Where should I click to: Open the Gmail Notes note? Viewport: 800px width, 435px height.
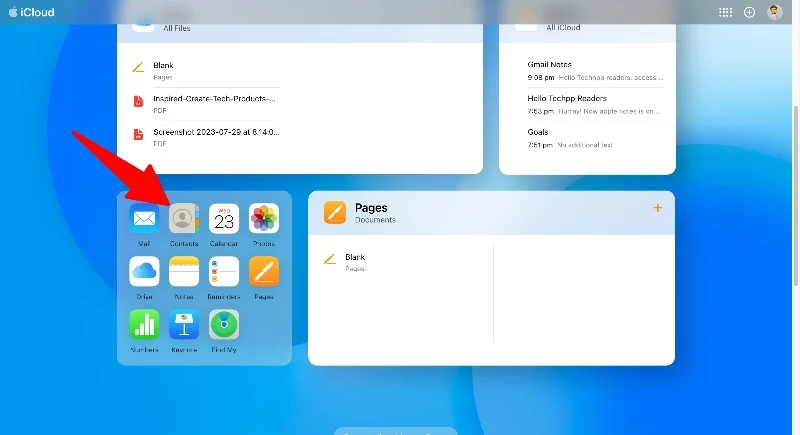[x=595, y=71]
